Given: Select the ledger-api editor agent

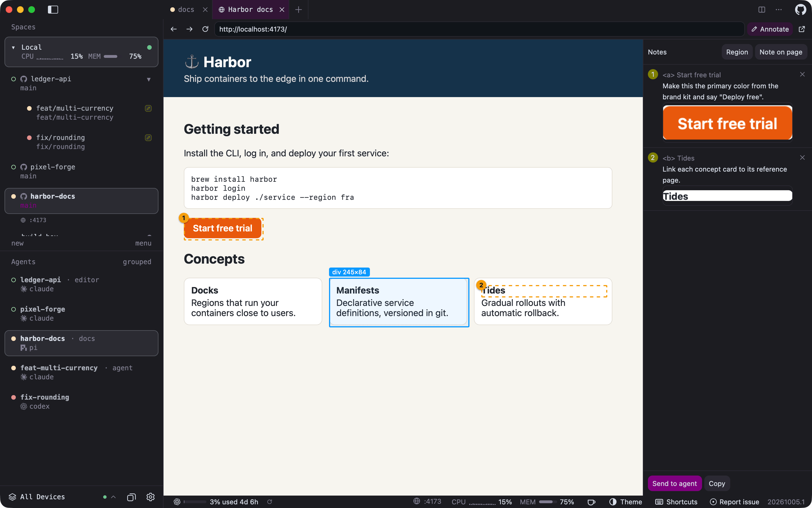Looking at the screenshot, I should click(x=81, y=284).
